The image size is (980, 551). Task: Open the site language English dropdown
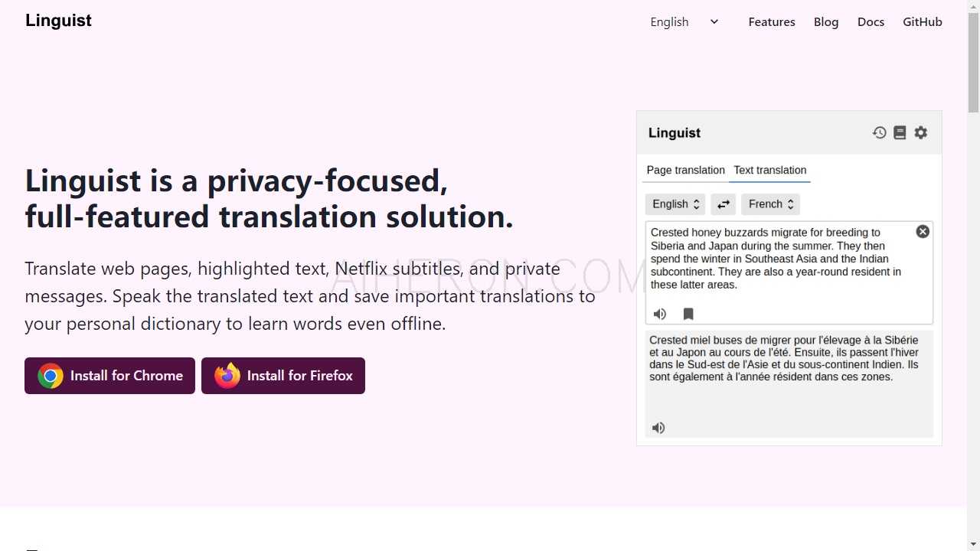tap(684, 22)
